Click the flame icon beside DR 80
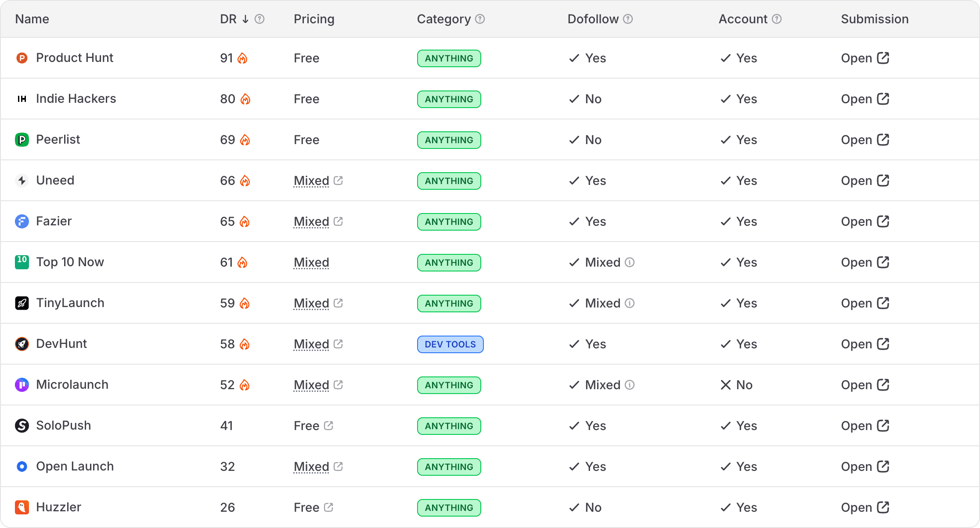The height and width of the screenshot is (528, 980). coord(245,99)
